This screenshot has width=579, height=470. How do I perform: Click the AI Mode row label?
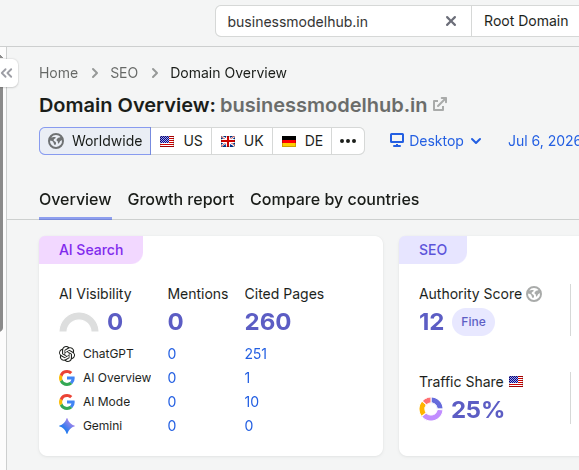click(107, 402)
